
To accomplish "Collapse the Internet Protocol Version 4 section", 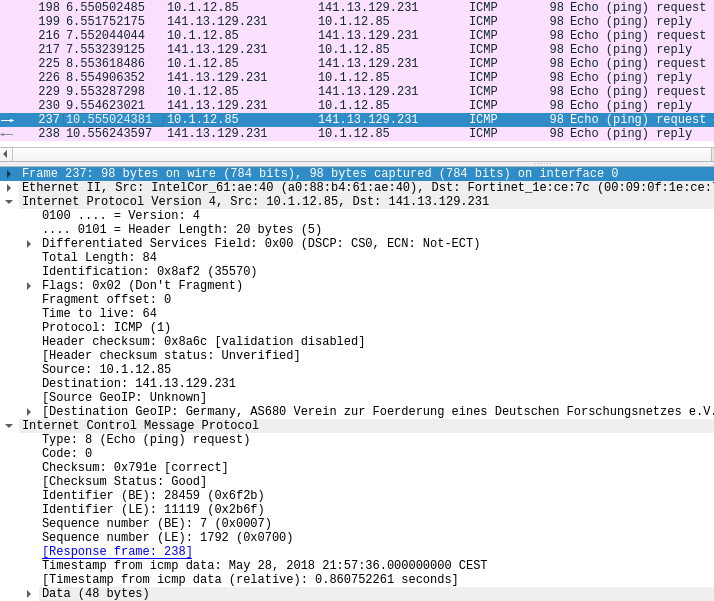I will coord(9,202).
